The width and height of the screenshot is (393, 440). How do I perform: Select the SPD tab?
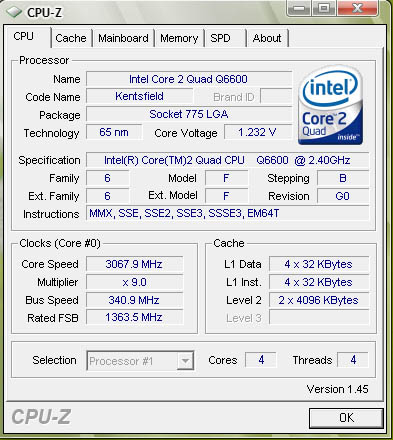pos(225,38)
